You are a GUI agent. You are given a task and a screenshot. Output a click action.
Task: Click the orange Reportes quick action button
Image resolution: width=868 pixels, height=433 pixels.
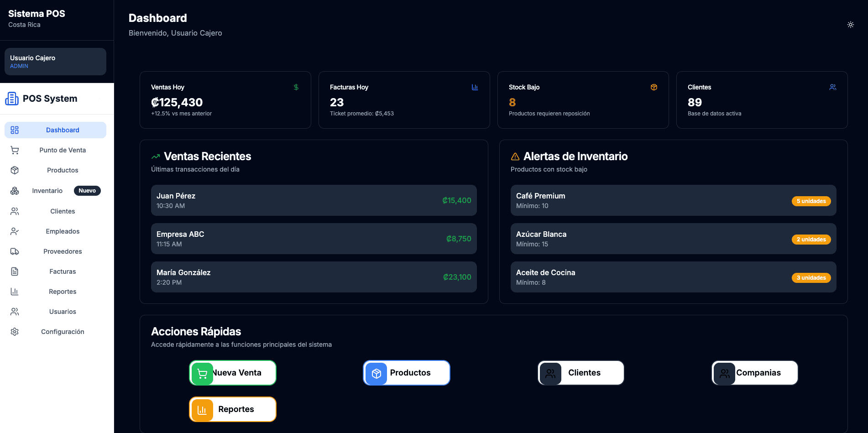tap(233, 409)
